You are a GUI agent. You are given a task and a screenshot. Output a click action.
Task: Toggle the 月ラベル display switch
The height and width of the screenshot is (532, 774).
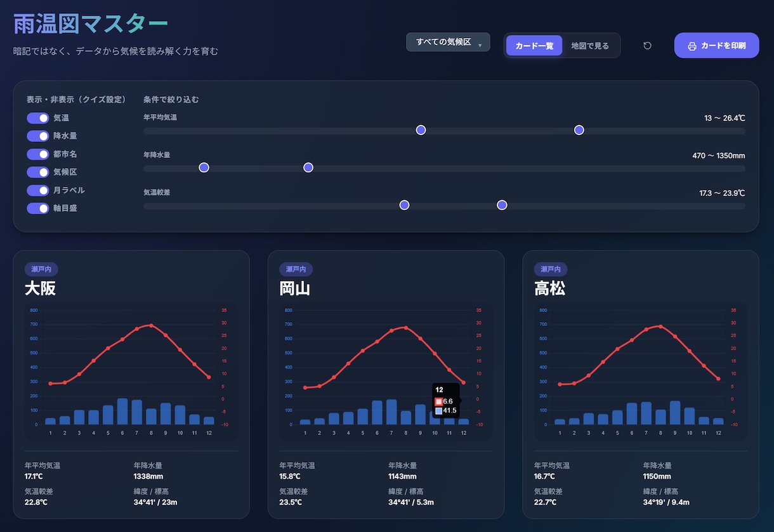(x=37, y=190)
